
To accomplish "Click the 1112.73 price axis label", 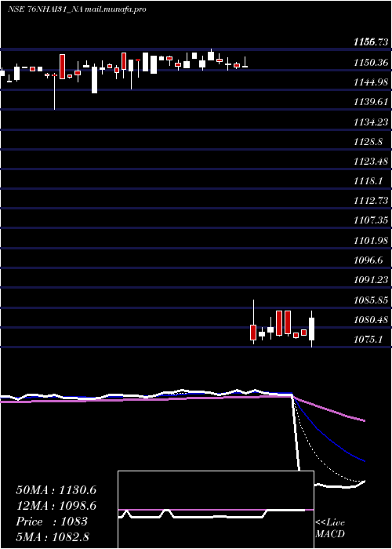I will click(x=371, y=201).
